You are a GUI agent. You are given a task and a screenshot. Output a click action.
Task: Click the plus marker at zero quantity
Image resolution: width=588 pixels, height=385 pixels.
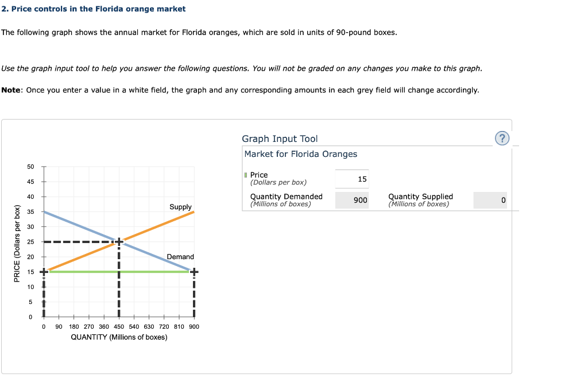43,270
